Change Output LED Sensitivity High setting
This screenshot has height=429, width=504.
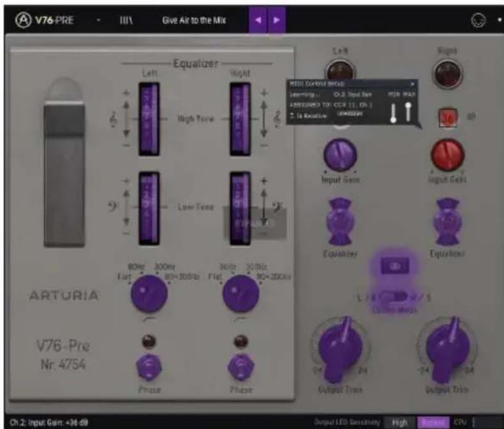point(399,423)
